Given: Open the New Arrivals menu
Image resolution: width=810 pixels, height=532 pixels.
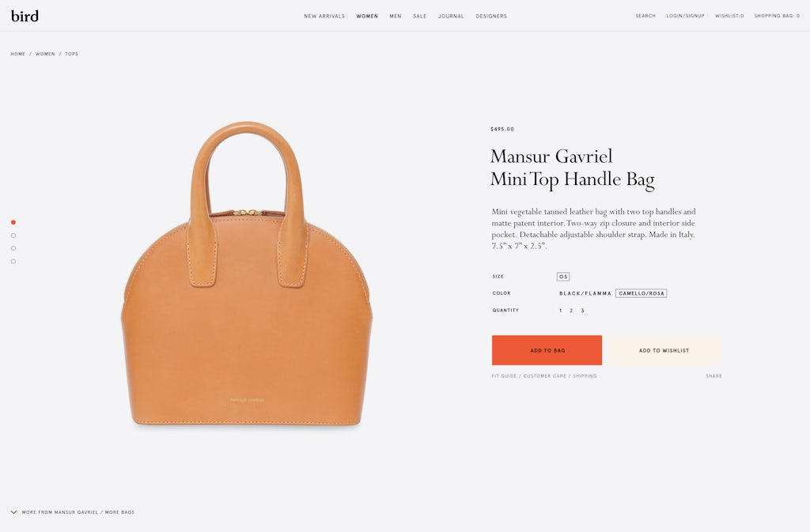Looking at the screenshot, I should [324, 17].
